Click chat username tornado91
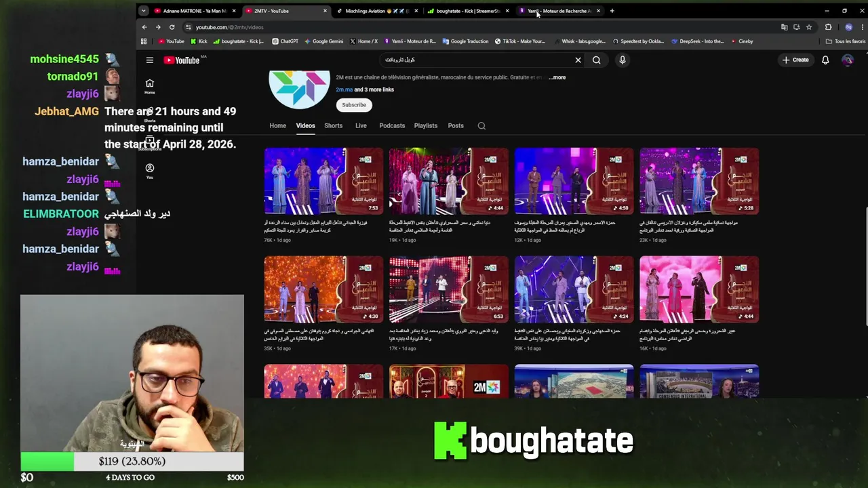Viewport: 868px width, 488px height. [73, 77]
